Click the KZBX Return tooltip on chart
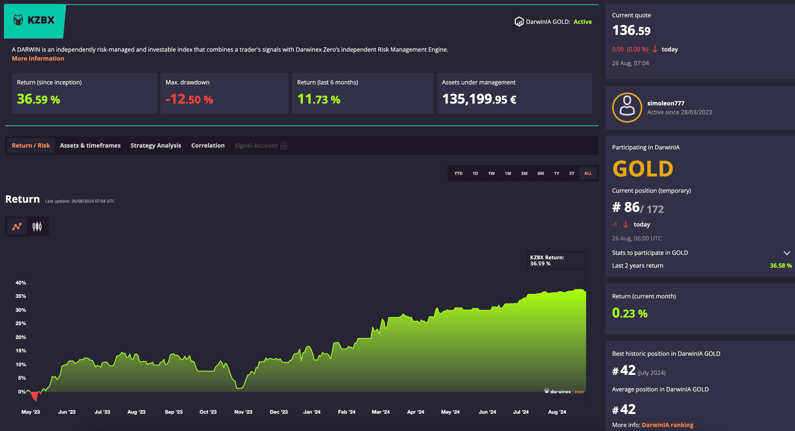The height and width of the screenshot is (431, 795). tap(547, 260)
